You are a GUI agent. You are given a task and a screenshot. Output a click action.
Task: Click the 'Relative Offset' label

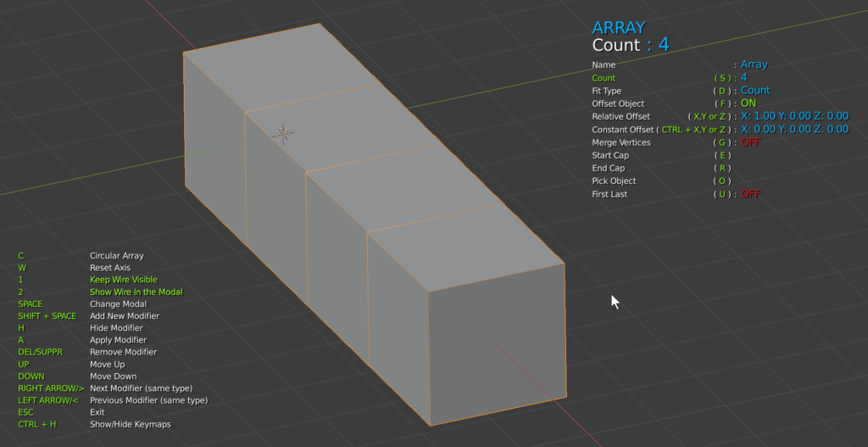click(621, 116)
